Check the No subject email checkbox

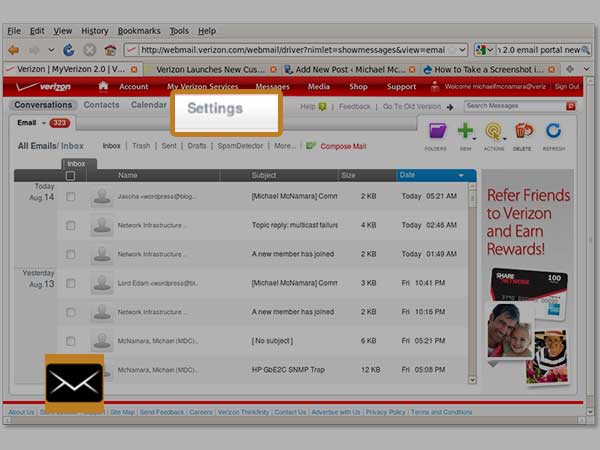(70, 341)
